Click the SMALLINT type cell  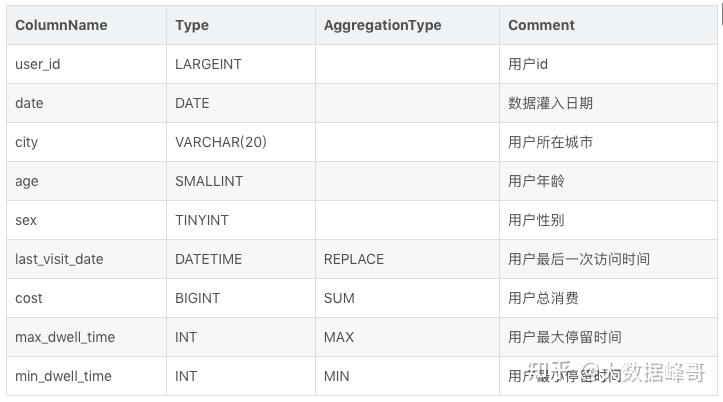[x=209, y=181]
